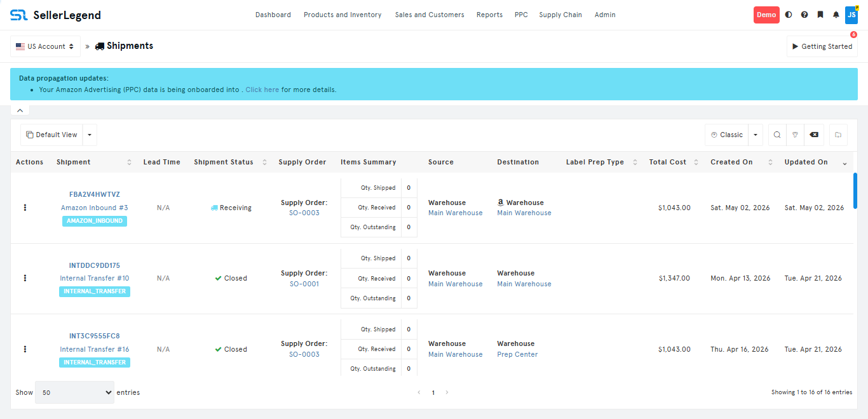Open shipment link INT3C9555FC8
Screen dimensions: 868x419
tap(95, 336)
